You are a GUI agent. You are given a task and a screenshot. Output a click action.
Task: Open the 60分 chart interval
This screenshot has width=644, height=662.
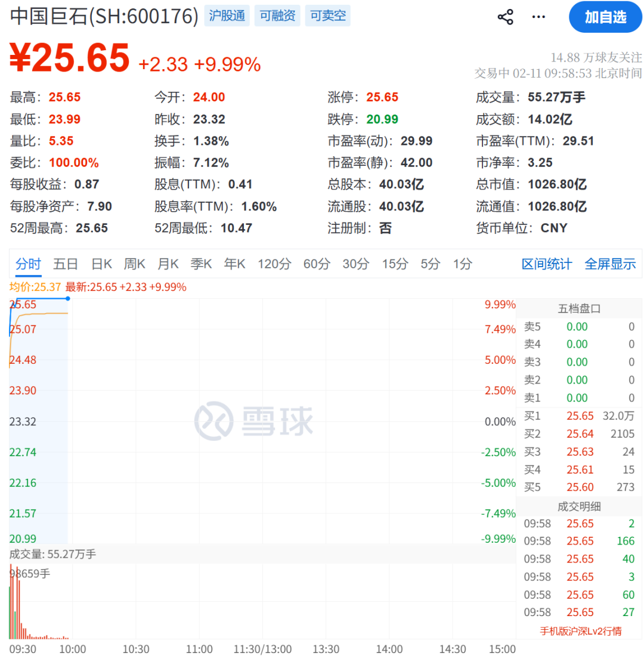(x=317, y=264)
